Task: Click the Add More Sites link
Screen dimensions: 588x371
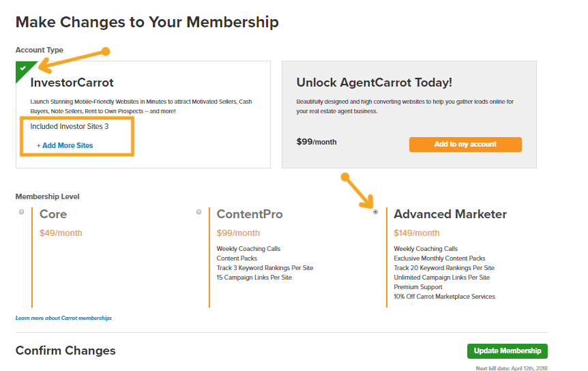Action: [x=65, y=145]
